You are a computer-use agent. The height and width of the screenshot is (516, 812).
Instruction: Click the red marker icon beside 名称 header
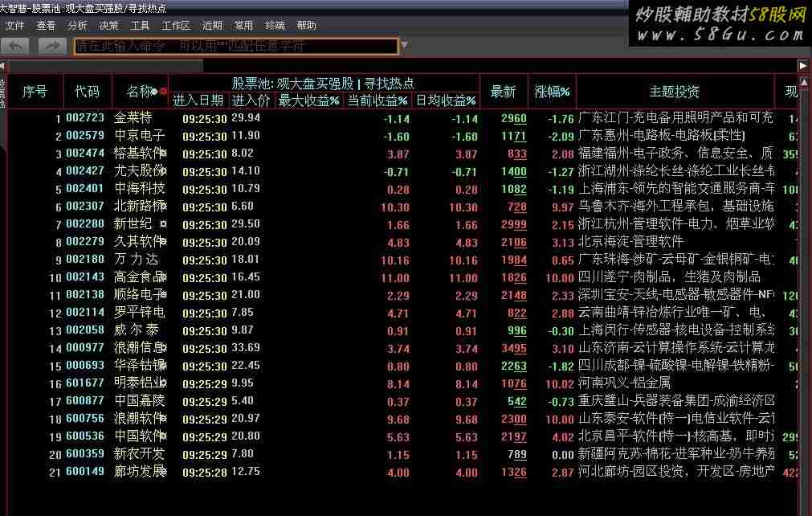163,92
